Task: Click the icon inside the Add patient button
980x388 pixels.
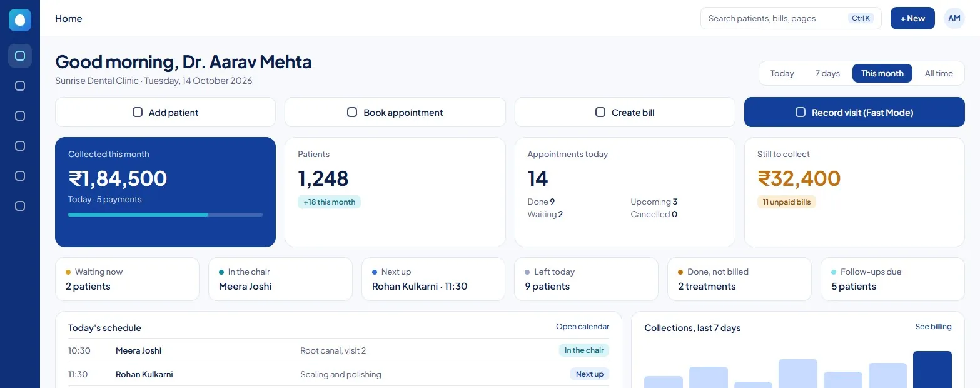Action: pos(138,112)
